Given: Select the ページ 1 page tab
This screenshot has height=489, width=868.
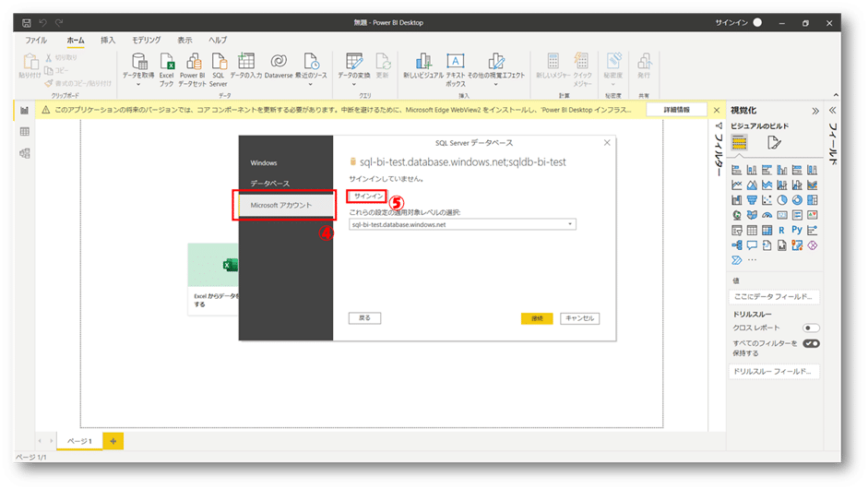Looking at the screenshot, I should pyautogui.click(x=79, y=441).
